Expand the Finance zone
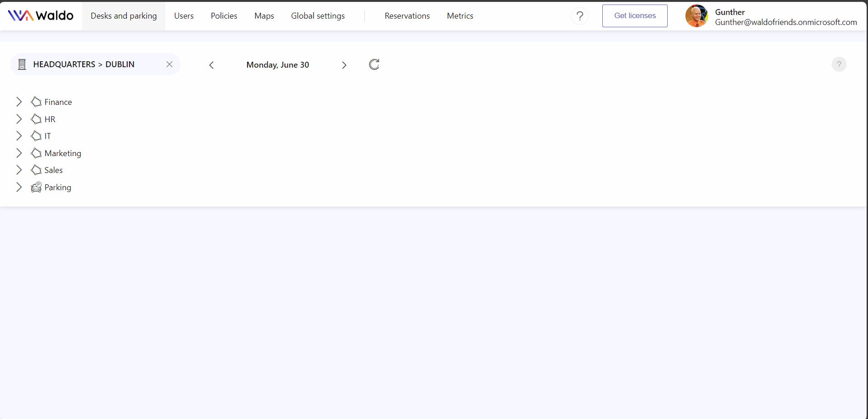 tap(19, 102)
